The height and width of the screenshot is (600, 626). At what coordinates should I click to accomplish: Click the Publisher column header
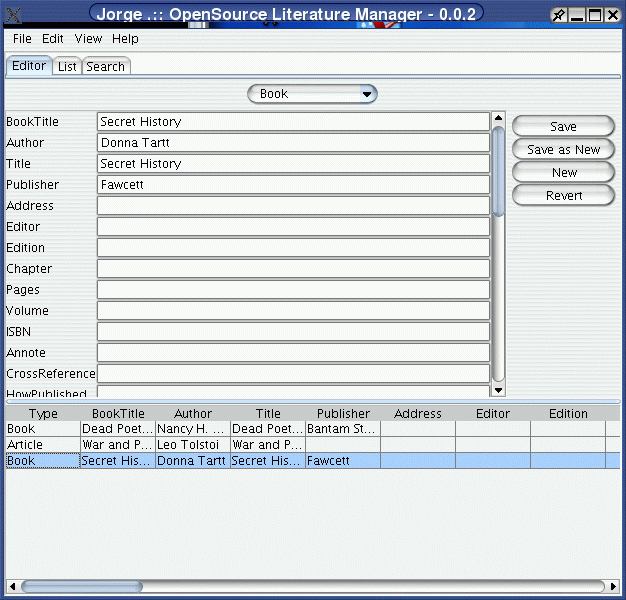tap(343, 414)
